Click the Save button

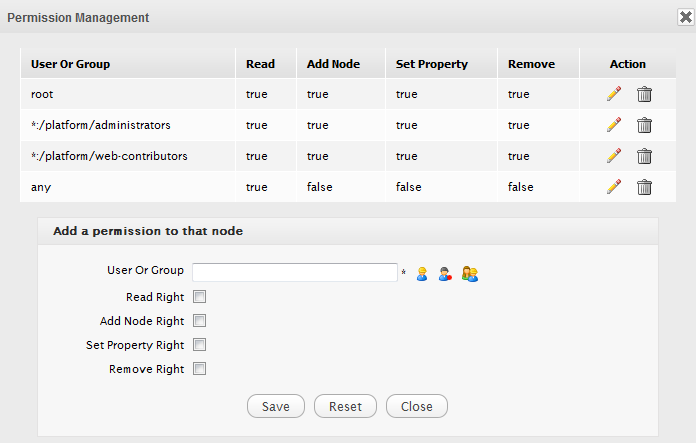pyautogui.click(x=276, y=406)
